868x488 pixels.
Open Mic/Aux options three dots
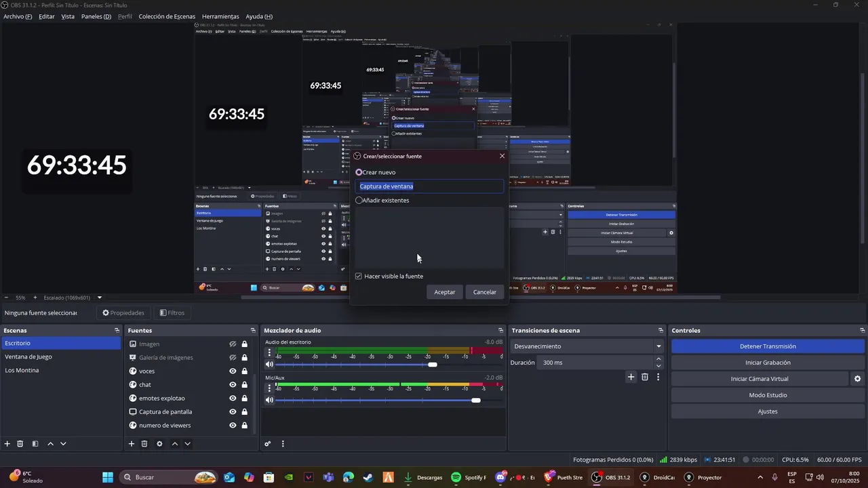click(x=269, y=388)
